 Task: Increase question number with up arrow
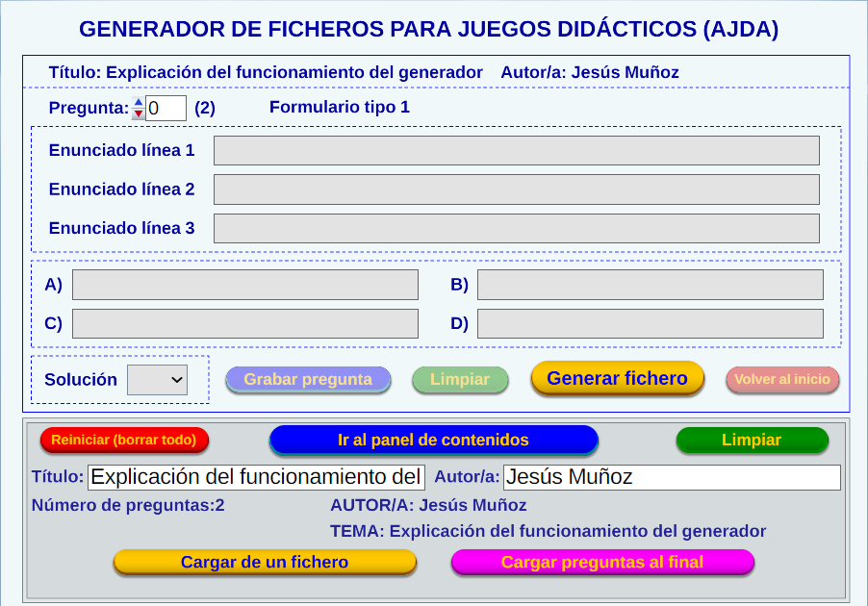pyautogui.click(x=139, y=102)
